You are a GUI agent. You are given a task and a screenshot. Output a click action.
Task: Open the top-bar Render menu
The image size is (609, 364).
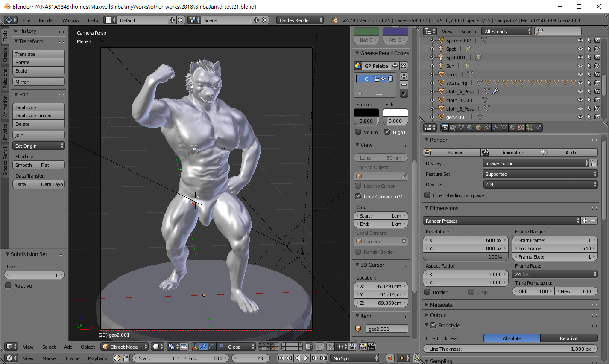point(47,20)
